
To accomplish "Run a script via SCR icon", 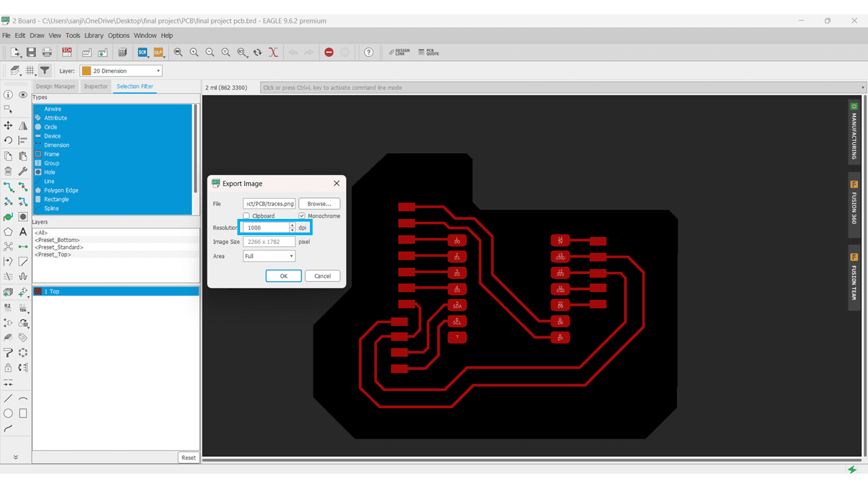I will (142, 52).
